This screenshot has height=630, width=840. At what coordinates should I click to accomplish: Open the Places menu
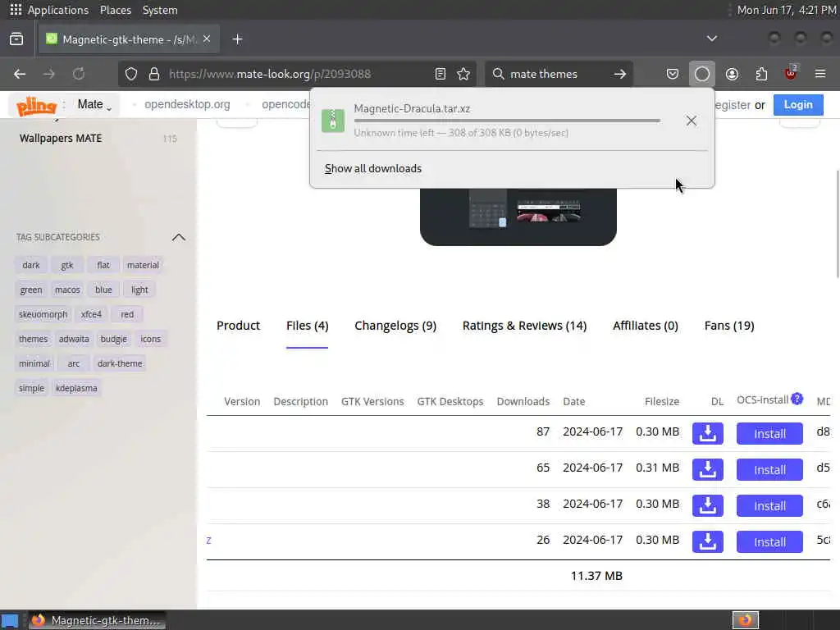click(115, 10)
